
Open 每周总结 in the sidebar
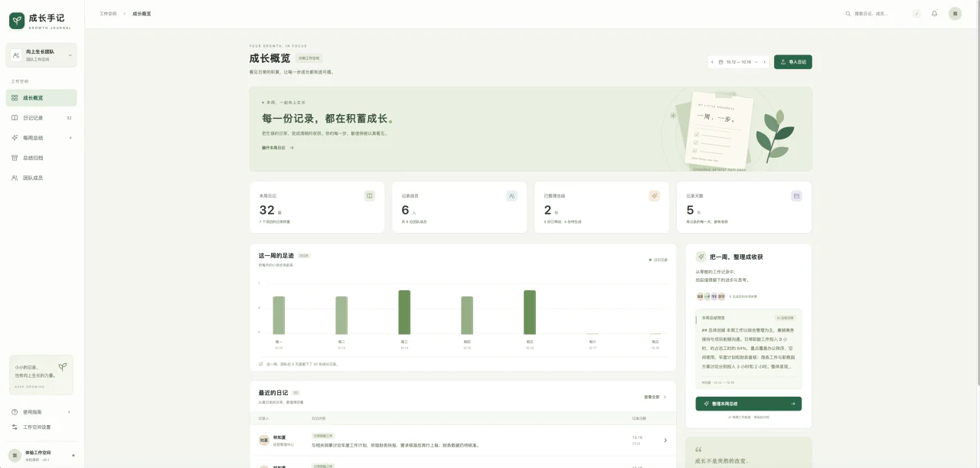(x=42, y=138)
